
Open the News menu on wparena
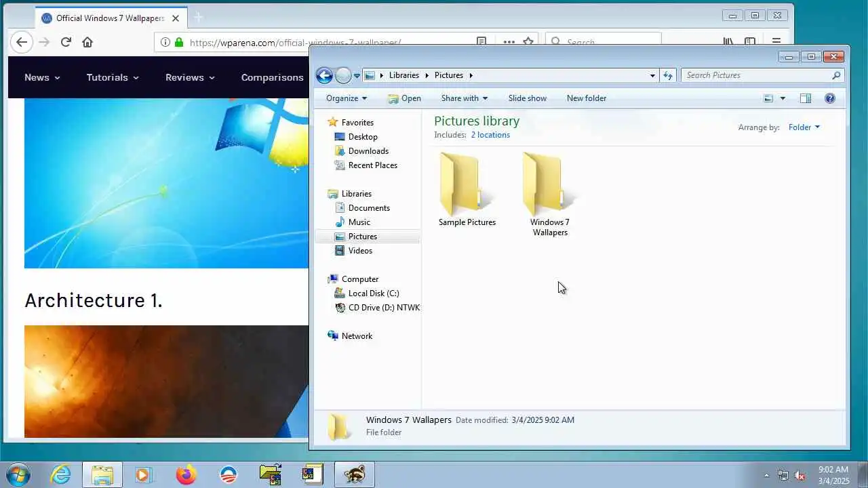[x=42, y=77]
